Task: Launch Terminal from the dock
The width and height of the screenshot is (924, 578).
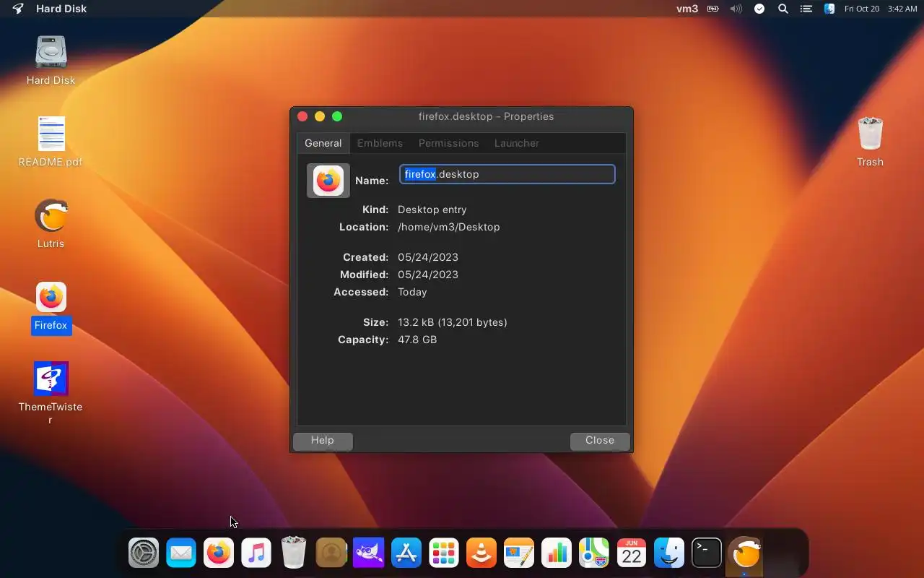Action: 707,554
